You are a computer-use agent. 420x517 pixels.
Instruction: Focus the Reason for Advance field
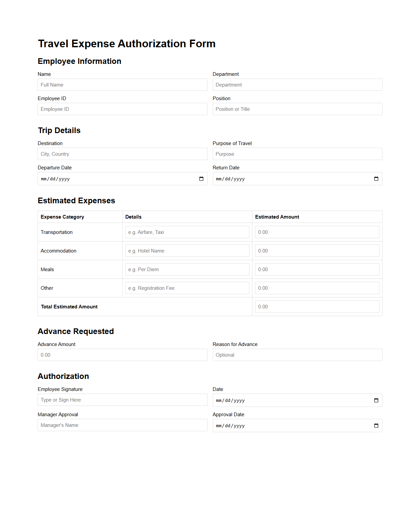coord(297,355)
